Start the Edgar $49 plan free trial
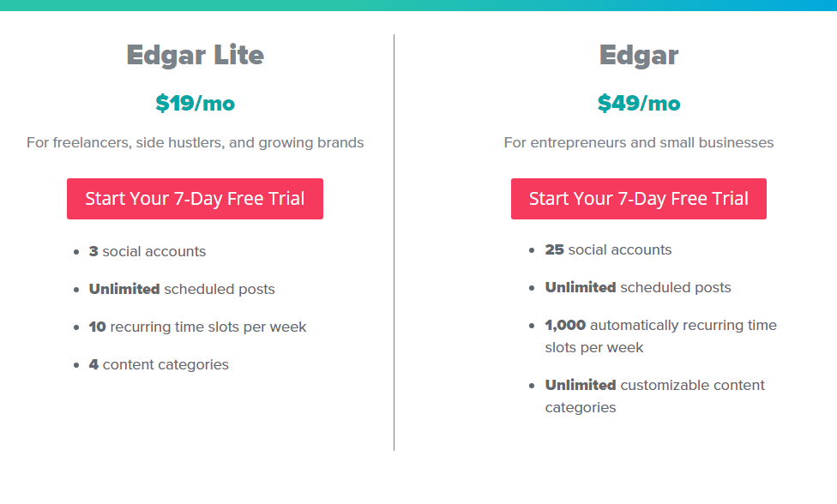 tap(638, 199)
